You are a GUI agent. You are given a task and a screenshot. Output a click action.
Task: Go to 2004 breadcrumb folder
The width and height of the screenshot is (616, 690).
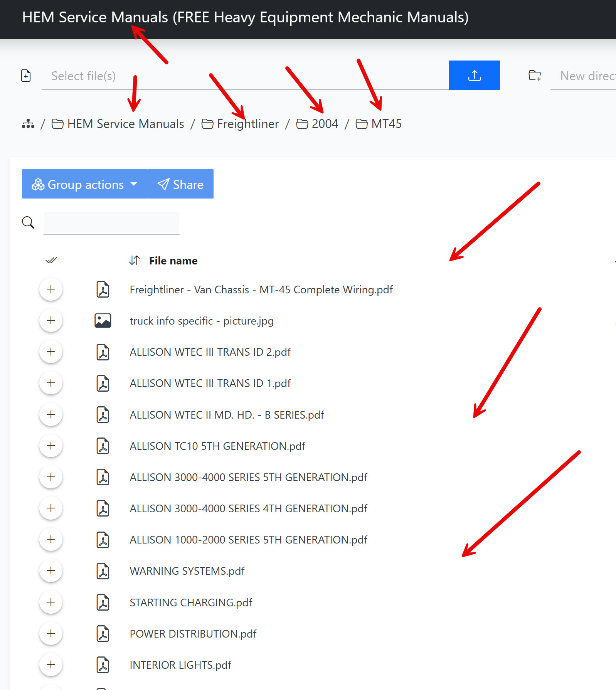[317, 124]
